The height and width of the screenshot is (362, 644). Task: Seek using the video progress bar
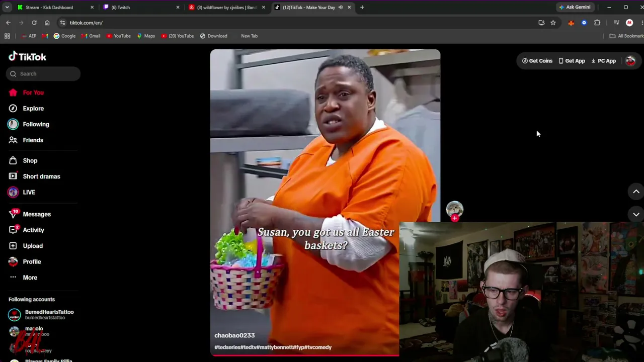coord(305,355)
